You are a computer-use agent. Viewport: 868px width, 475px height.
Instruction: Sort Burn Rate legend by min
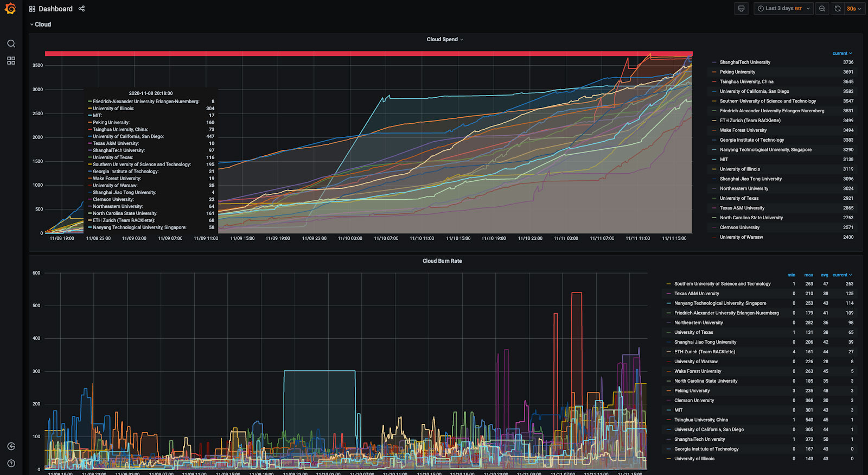(x=792, y=275)
